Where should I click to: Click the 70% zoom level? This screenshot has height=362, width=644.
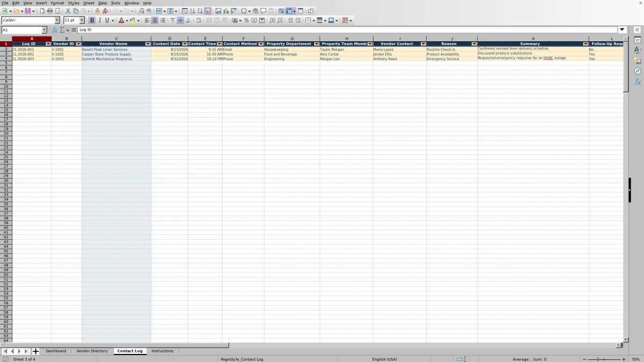pyautogui.click(x=635, y=359)
